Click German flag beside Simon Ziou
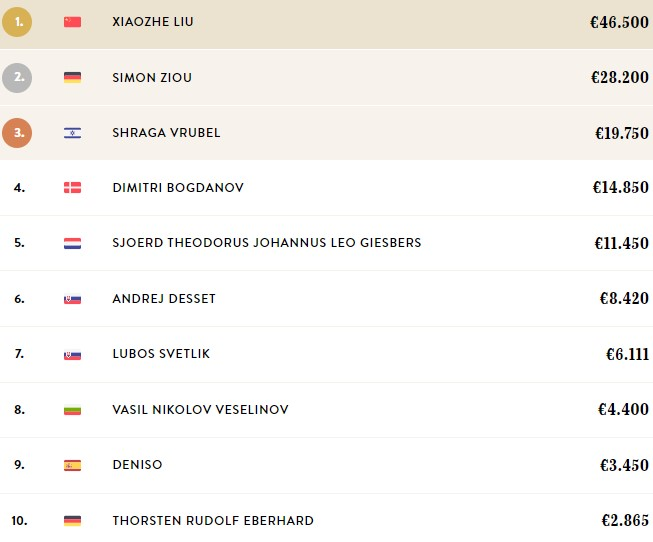This screenshot has height=542, width=653. click(x=72, y=77)
